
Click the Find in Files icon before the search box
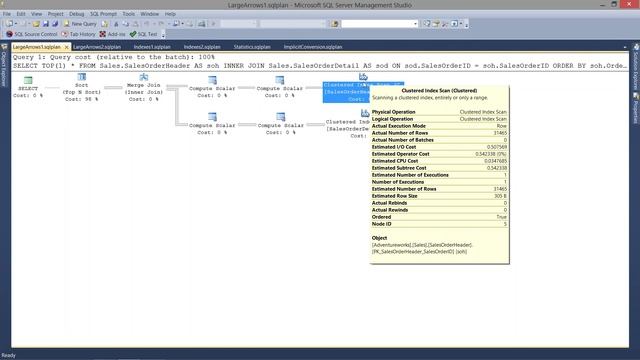[x=335, y=24]
